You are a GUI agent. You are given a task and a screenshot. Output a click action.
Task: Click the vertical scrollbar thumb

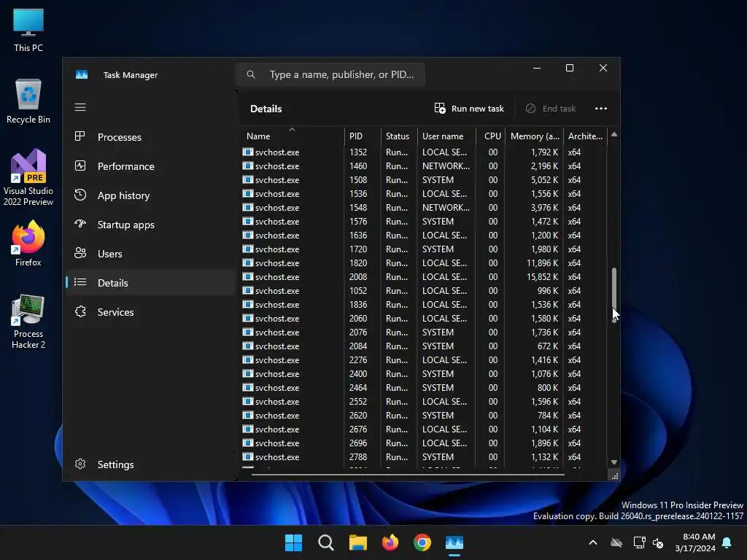tap(614, 295)
